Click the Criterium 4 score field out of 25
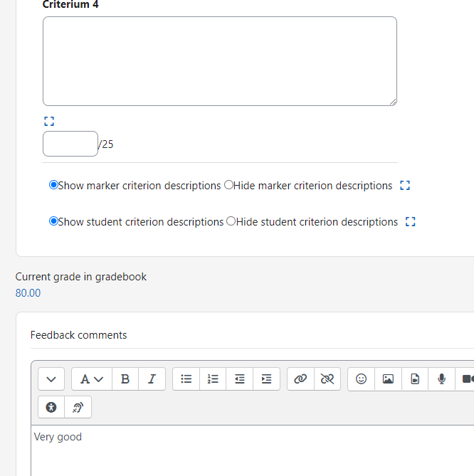Screen dimensions: 474x476 (70, 144)
